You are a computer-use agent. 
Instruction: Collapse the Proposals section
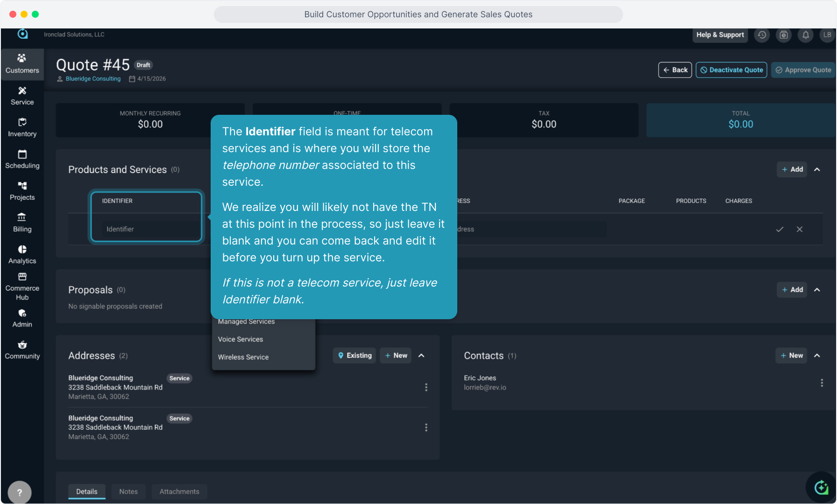[x=817, y=290]
